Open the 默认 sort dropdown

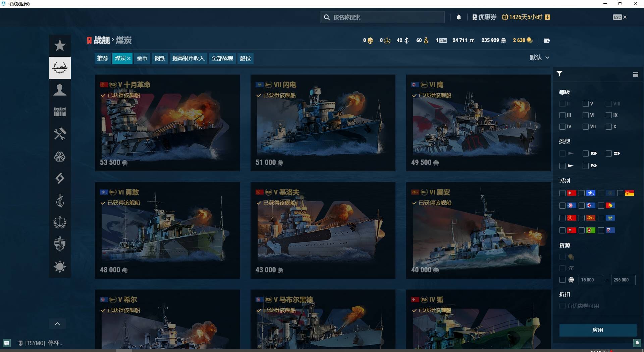pyautogui.click(x=539, y=57)
